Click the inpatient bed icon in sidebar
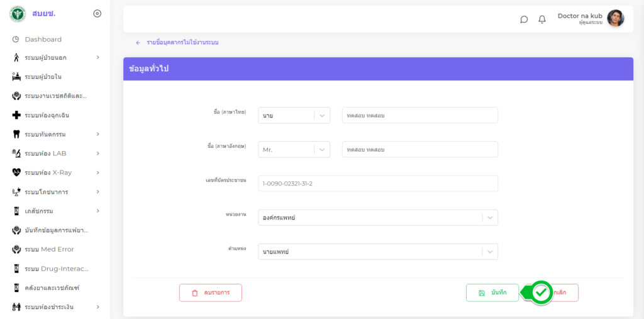644x319 pixels. (x=16, y=77)
